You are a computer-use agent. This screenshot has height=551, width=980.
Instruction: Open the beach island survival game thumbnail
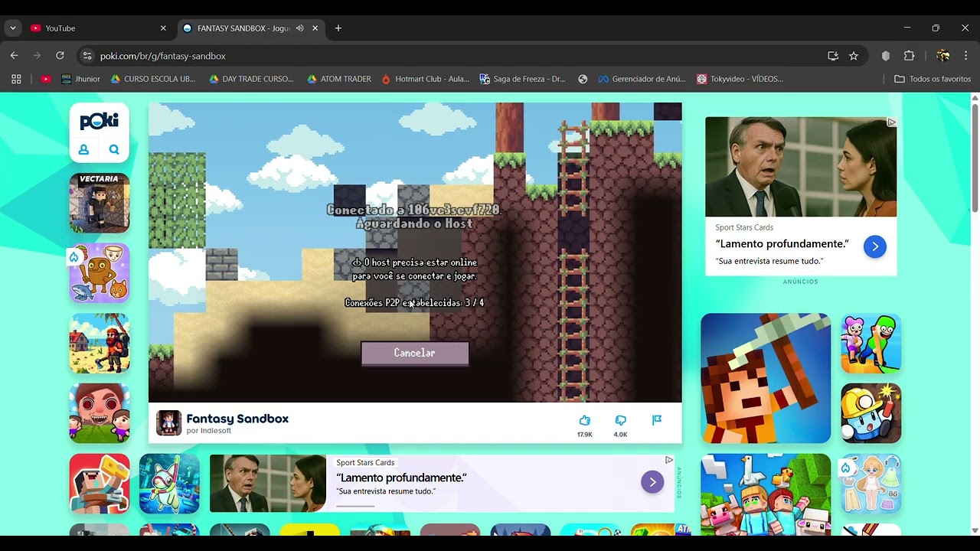click(x=100, y=343)
